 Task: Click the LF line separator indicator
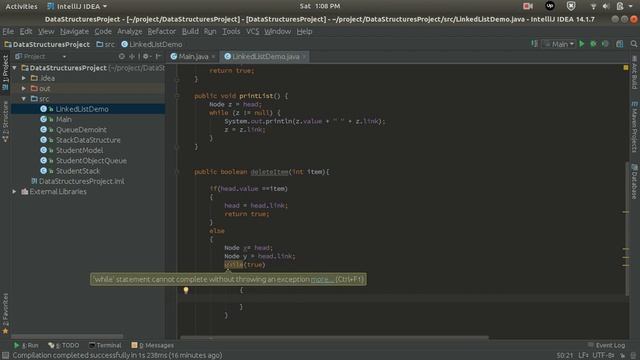[583, 356]
